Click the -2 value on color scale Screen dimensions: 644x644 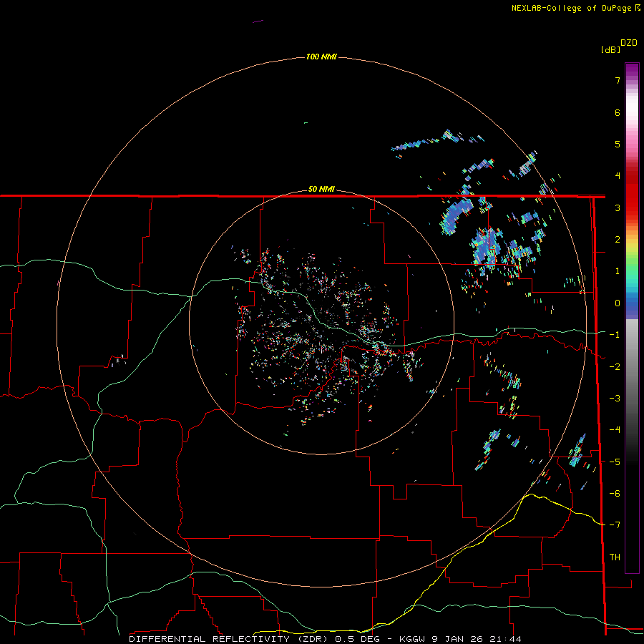(615, 366)
